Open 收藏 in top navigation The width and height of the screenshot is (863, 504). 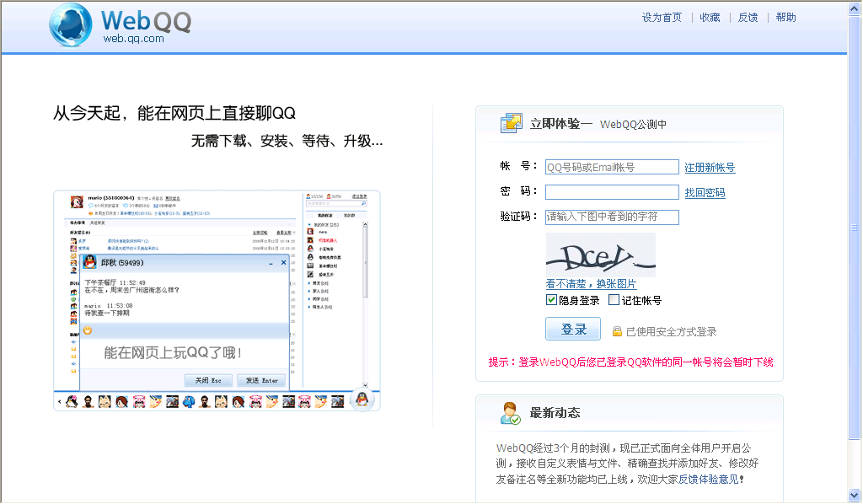click(x=710, y=18)
